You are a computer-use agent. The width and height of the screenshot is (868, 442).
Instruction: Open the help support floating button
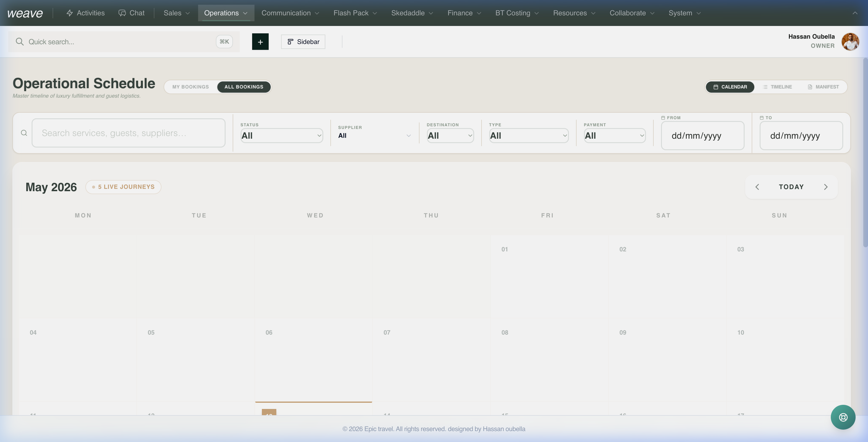pos(843,417)
